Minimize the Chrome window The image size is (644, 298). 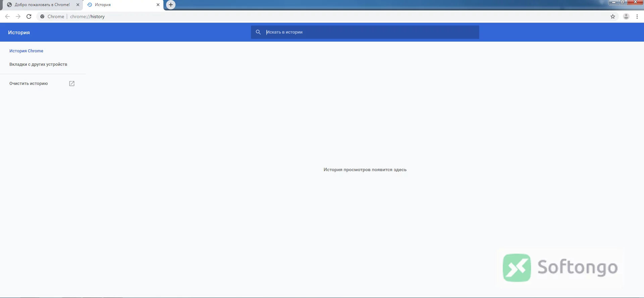(613, 2)
